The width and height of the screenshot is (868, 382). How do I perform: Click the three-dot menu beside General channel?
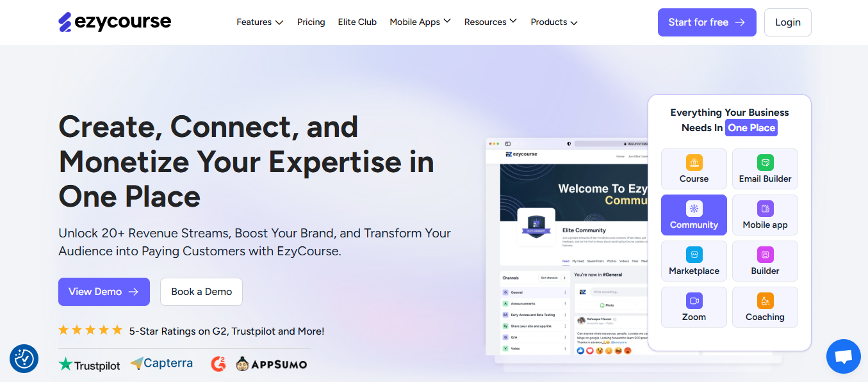pos(564,292)
